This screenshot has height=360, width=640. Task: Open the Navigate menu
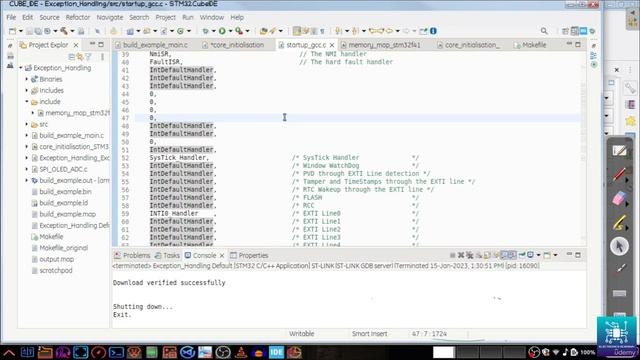point(109,17)
